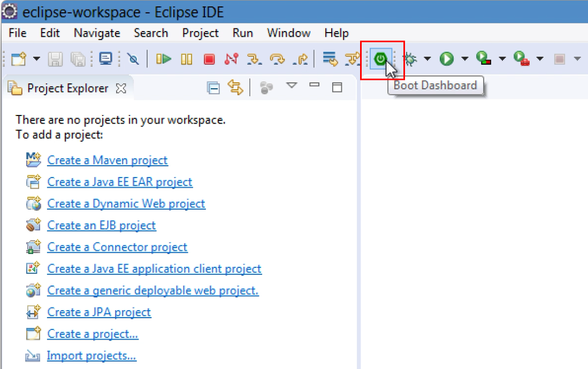Image resolution: width=588 pixels, height=369 pixels.
Task: Open the Search menu
Action: click(x=151, y=33)
